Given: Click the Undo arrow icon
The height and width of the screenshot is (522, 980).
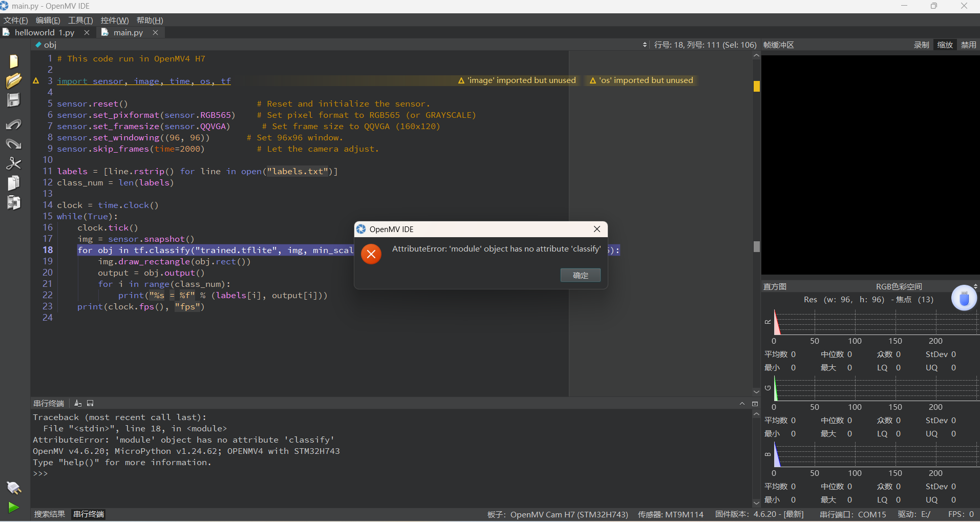Looking at the screenshot, I should point(14,124).
